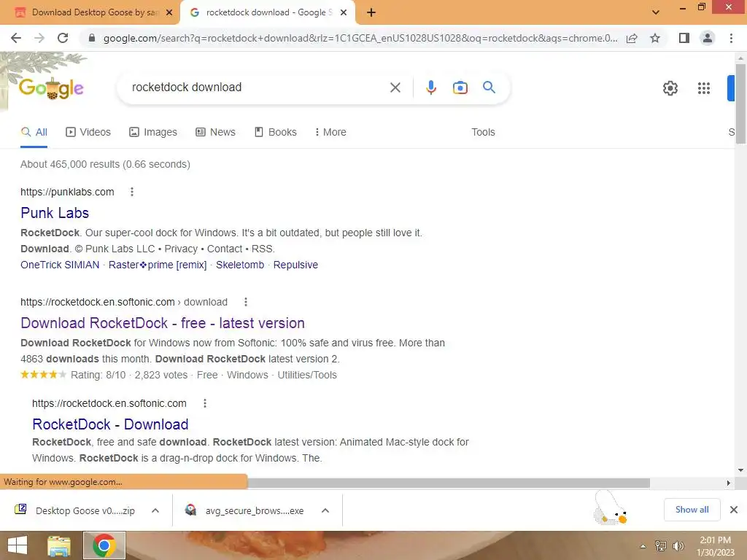Open a new browser tab
Screen dimensions: 747x560
pos(371,13)
